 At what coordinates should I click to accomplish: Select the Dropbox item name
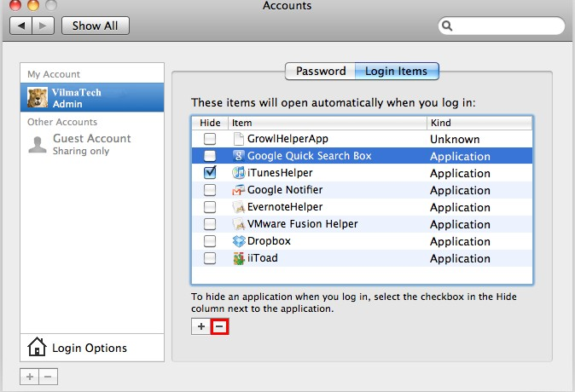coord(270,241)
